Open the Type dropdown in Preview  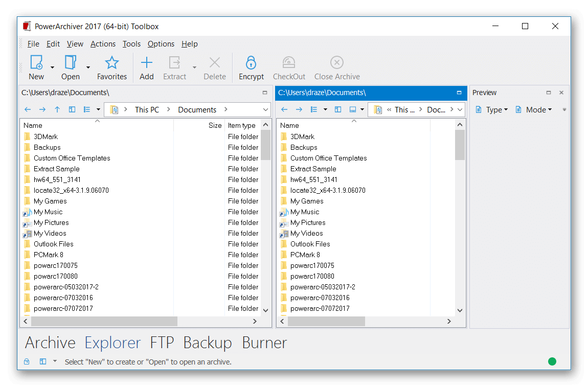(492, 109)
